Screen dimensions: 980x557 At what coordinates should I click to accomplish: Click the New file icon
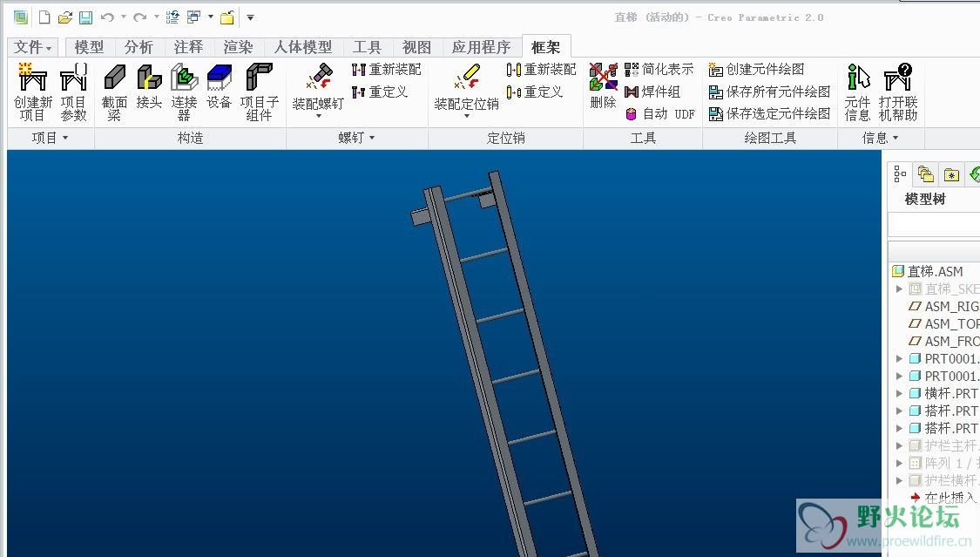(x=44, y=17)
